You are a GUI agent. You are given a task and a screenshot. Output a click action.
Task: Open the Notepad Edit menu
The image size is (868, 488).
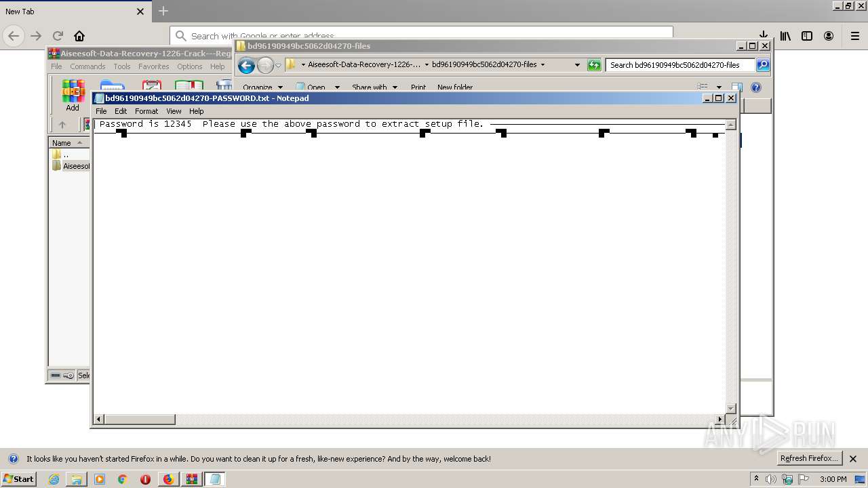(x=121, y=111)
